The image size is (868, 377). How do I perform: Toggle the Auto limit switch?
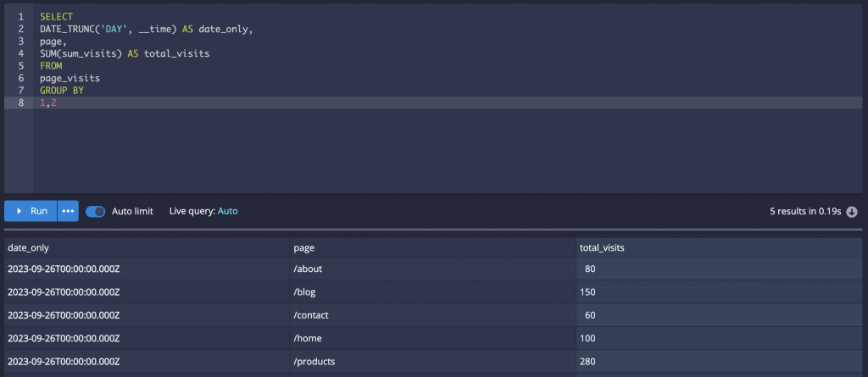[x=95, y=211]
